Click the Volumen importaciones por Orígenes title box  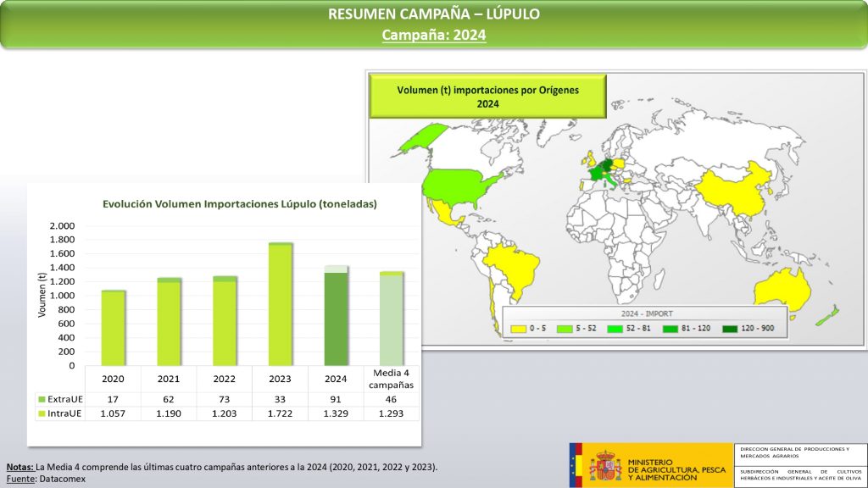pos(489,96)
